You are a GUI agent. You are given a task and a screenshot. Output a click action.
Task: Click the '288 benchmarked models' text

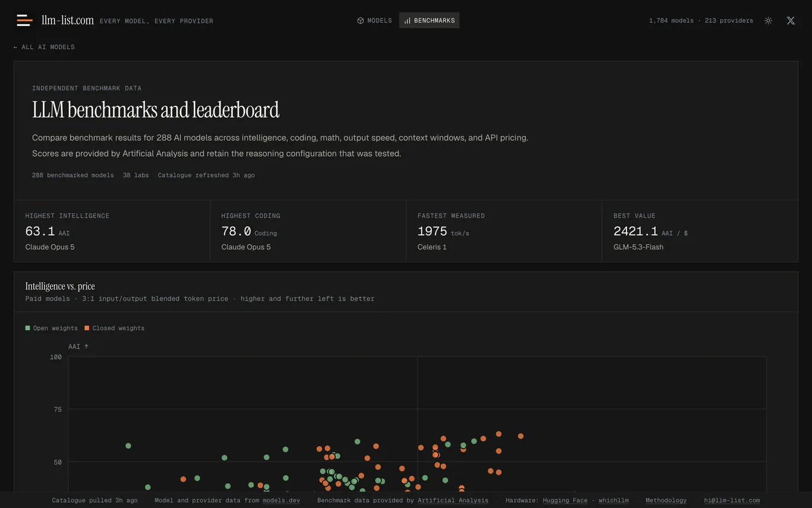click(x=73, y=175)
